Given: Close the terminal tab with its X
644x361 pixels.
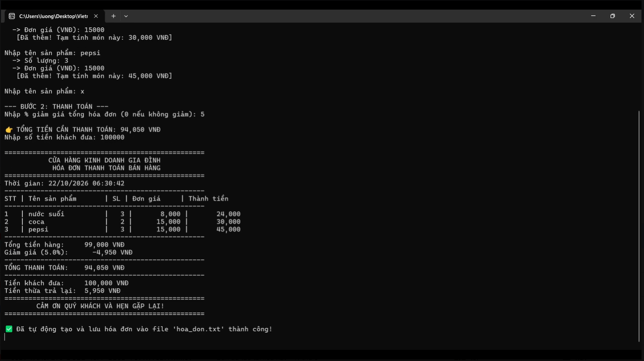Looking at the screenshot, I should coord(96,16).
